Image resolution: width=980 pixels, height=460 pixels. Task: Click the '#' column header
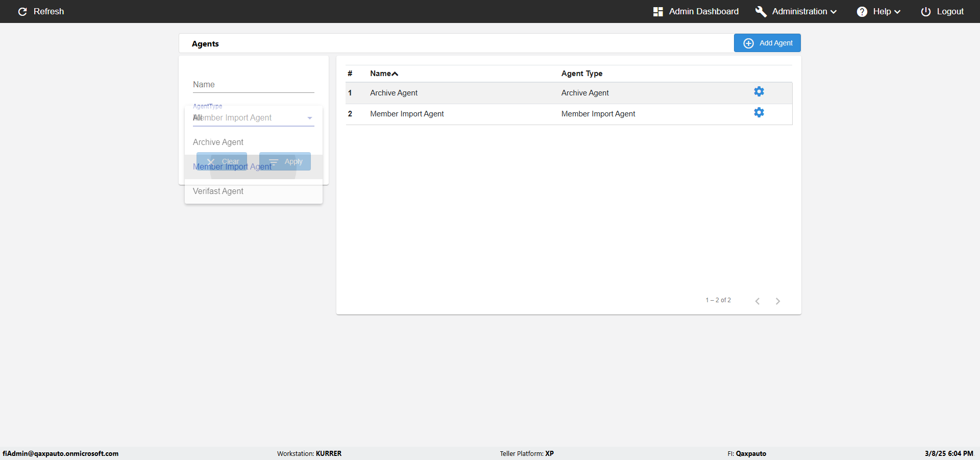[350, 74]
